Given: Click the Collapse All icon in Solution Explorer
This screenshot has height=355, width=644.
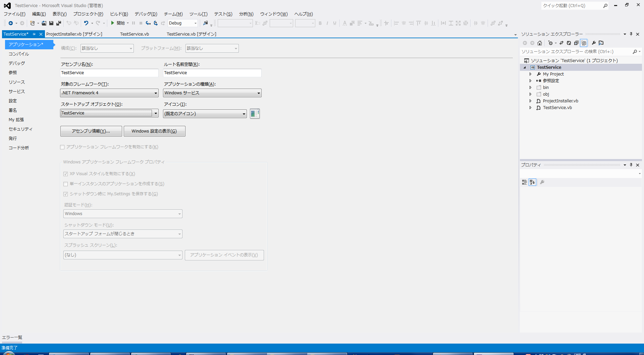Looking at the screenshot, I should click(576, 43).
